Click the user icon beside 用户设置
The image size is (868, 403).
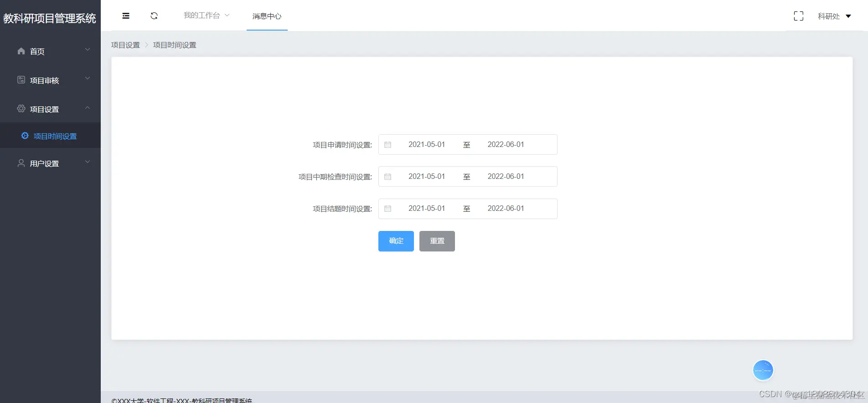click(x=21, y=163)
